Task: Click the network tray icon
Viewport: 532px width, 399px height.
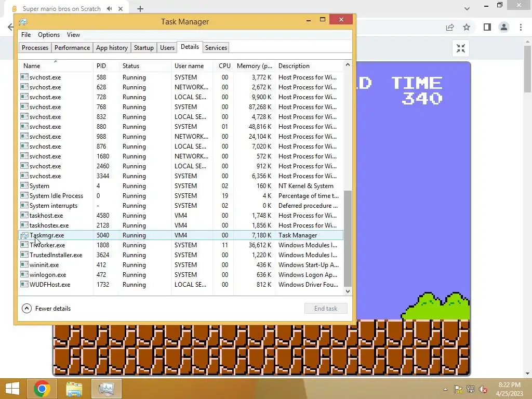Action: 471,389
